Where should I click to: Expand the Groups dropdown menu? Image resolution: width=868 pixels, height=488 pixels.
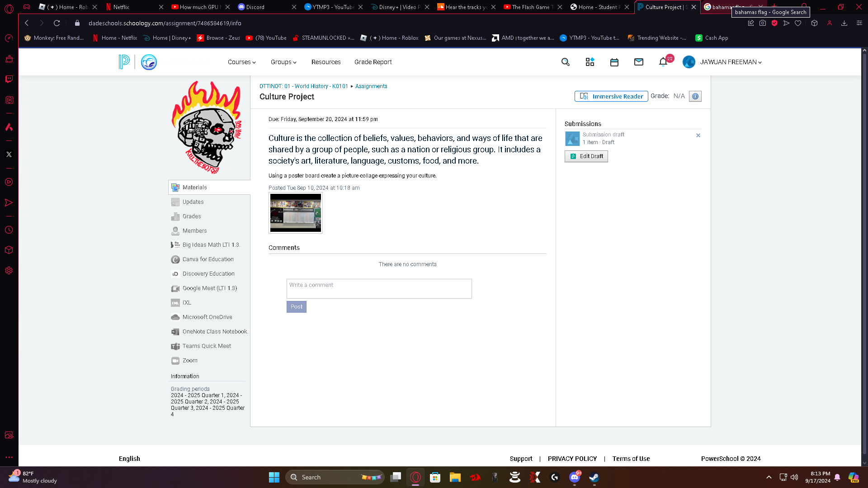pos(283,62)
